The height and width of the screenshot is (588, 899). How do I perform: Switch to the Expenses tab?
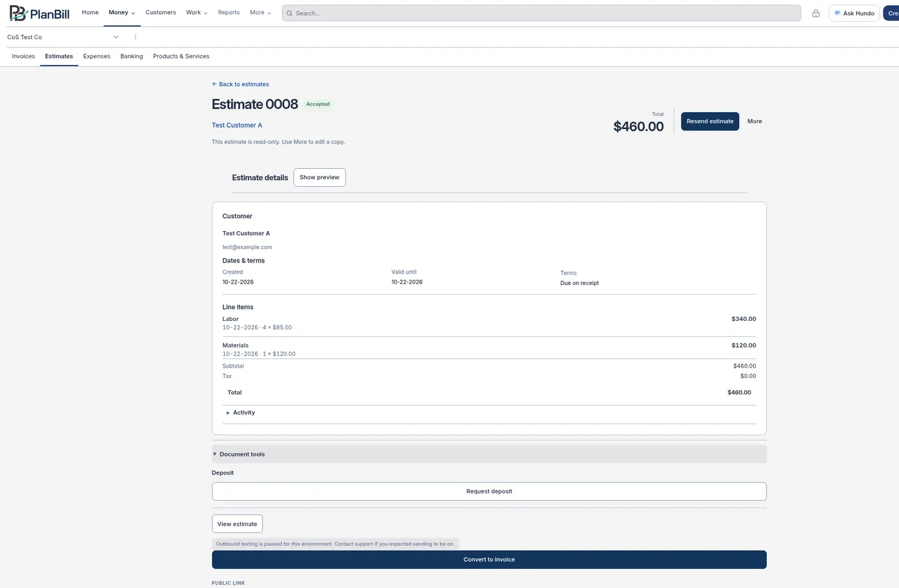click(x=97, y=56)
